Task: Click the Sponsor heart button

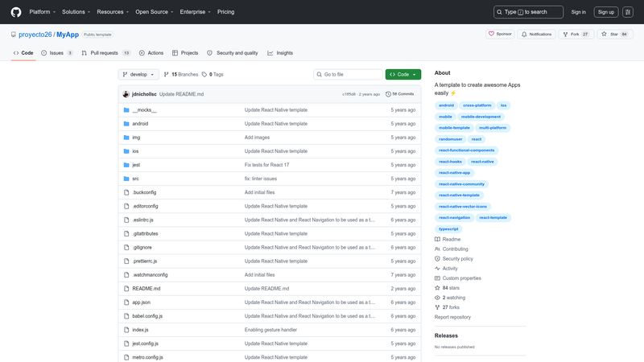Action: (500, 34)
